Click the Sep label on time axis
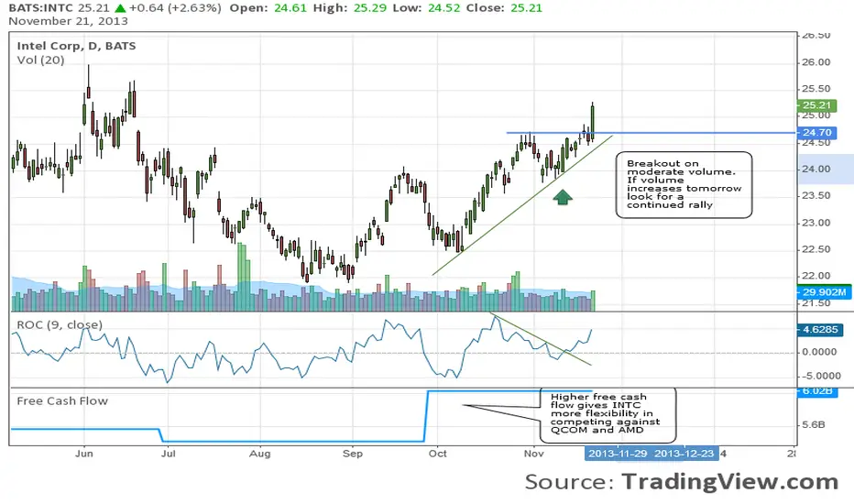The height and width of the screenshot is (504, 854). [353, 454]
